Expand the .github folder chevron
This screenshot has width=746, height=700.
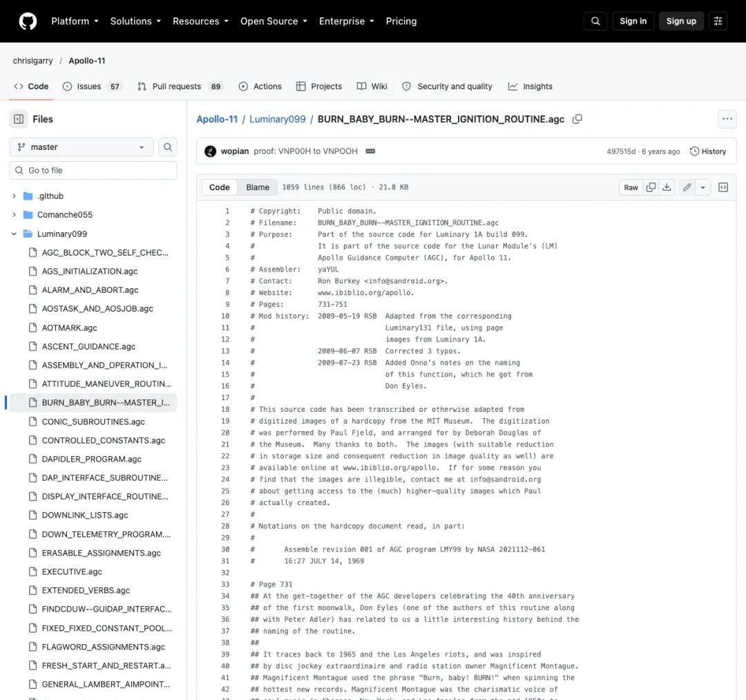14,196
